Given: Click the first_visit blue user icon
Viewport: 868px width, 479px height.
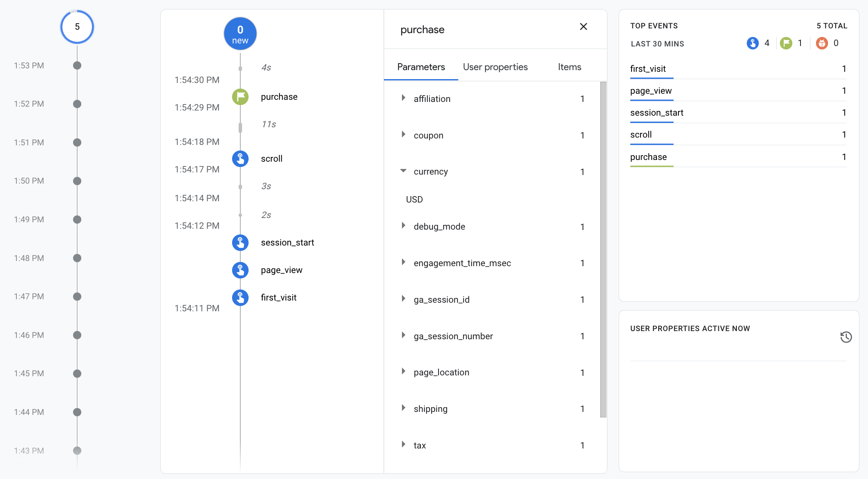Looking at the screenshot, I should click(x=241, y=297).
